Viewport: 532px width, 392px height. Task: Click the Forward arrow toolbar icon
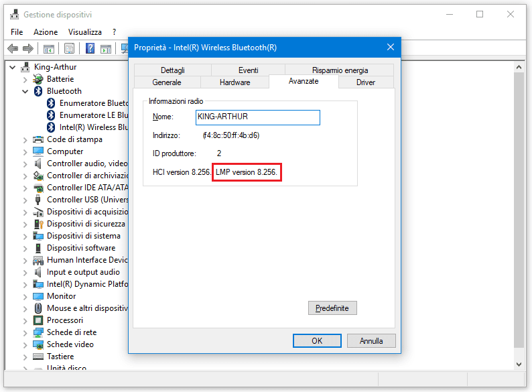[x=27, y=48]
